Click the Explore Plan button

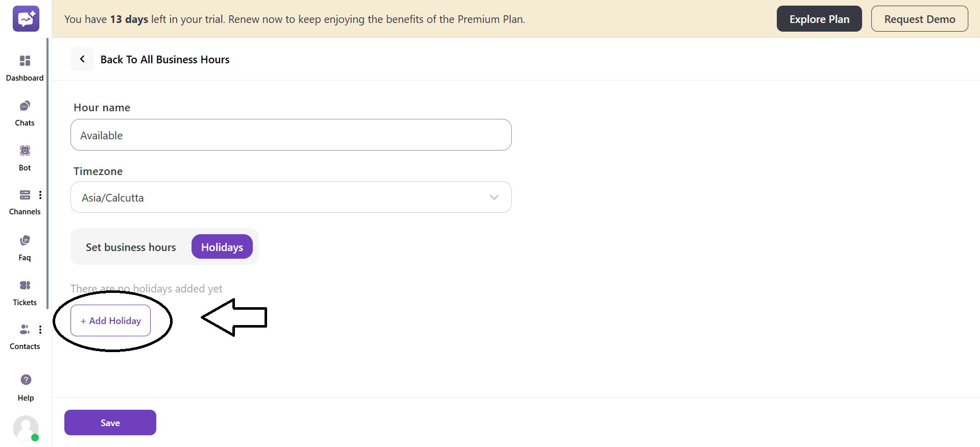(x=819, y=19)
